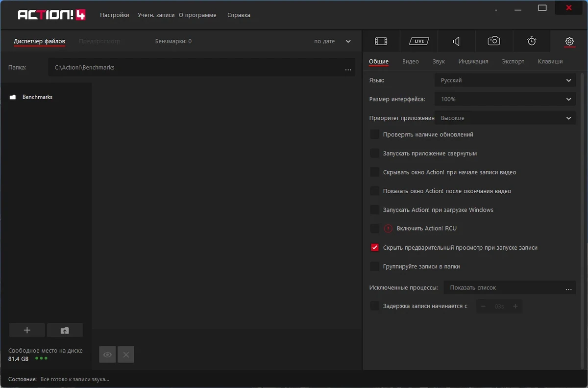The height and width of the screenshot is (388, 588).
Task: Open Размер интерфейса 100% dropdown
Action: tap(505, 99)
